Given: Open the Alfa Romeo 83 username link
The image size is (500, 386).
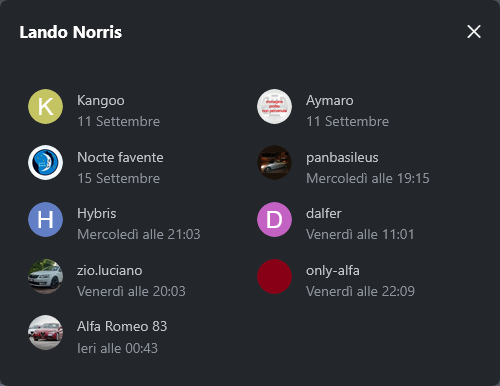Looking at the screenshot, I should click(x=122, y=326).
